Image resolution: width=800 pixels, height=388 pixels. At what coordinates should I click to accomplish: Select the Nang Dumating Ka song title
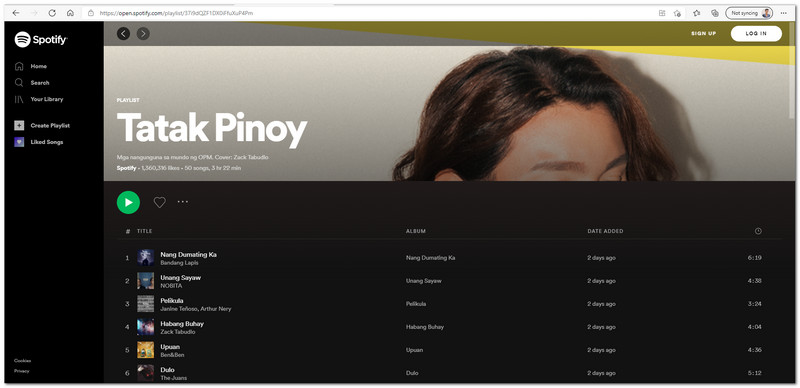pos(188,254)
